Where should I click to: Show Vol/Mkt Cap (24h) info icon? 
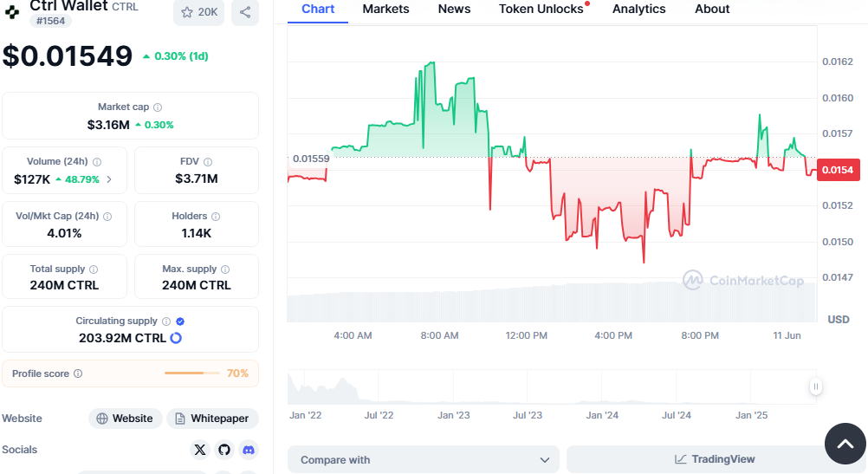click(x=107, y=217)
